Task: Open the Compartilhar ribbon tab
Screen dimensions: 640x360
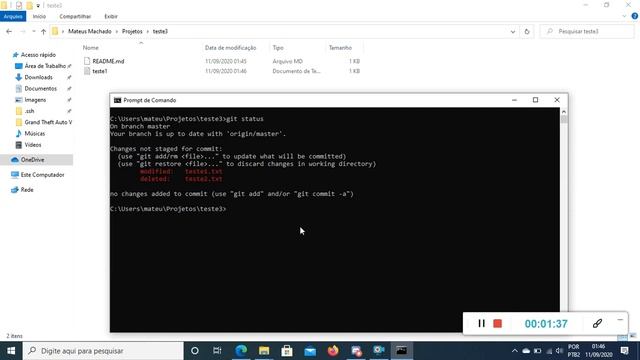Action: coord(75,16)
